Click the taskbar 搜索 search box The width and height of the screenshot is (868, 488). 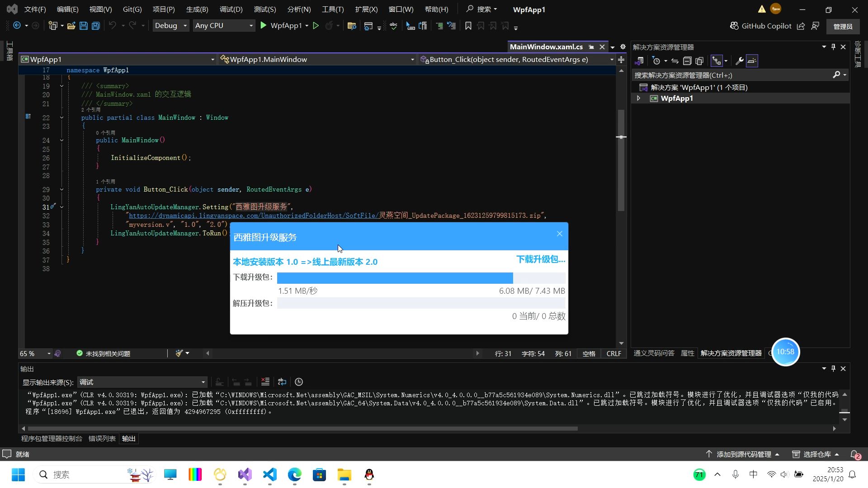pyautogui.click(x=94, y=474)
